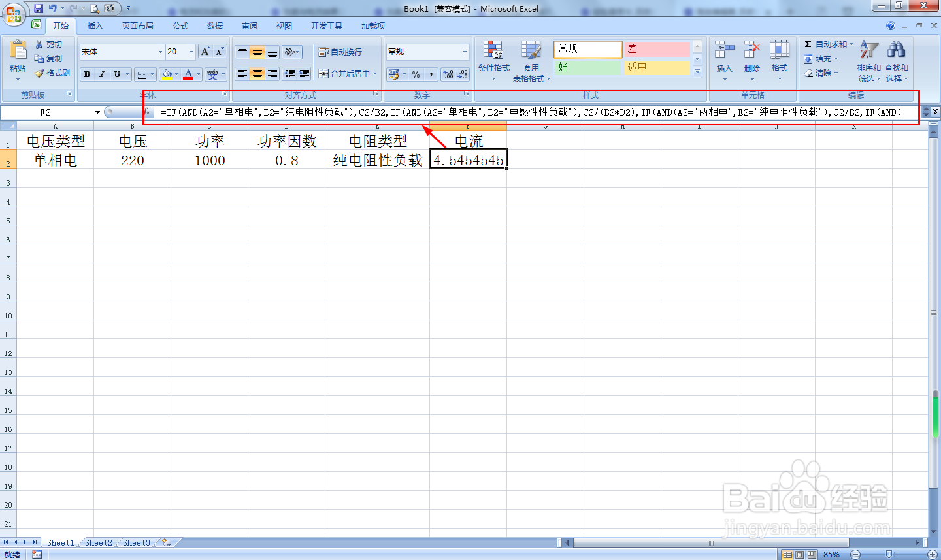Open the wén phonetic guide tool
941x560 pixels.
coord(212,74)
